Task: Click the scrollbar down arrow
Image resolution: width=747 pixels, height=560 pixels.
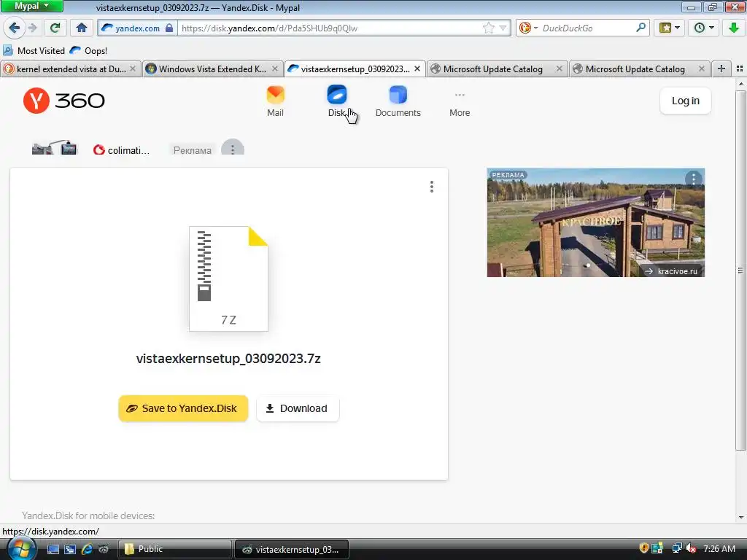Action: 741,517
